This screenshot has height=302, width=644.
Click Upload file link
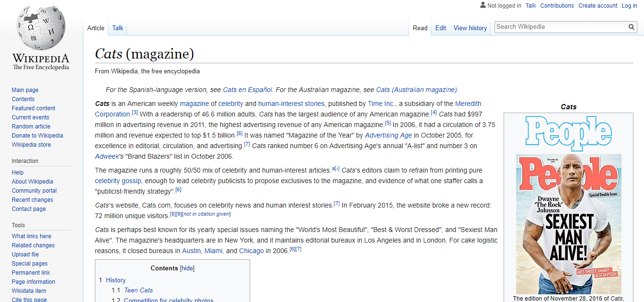click(x=25, y=255)
